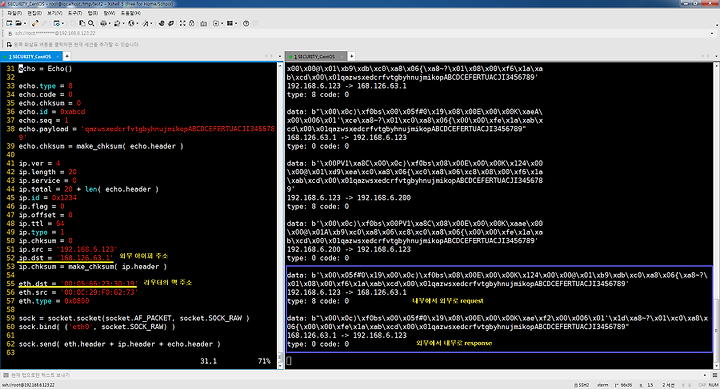This screenshot has width=720, height=389.
Task: Expand Encoding globe dropdown arrow
Action: pos(137,23)
